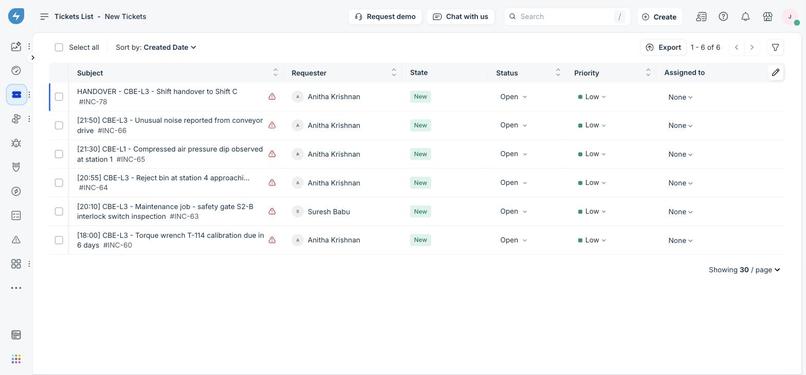Click the warning icon on INC-66 row
The width and height of the screenshot is (806, 375).
click(x=272, y=125)
